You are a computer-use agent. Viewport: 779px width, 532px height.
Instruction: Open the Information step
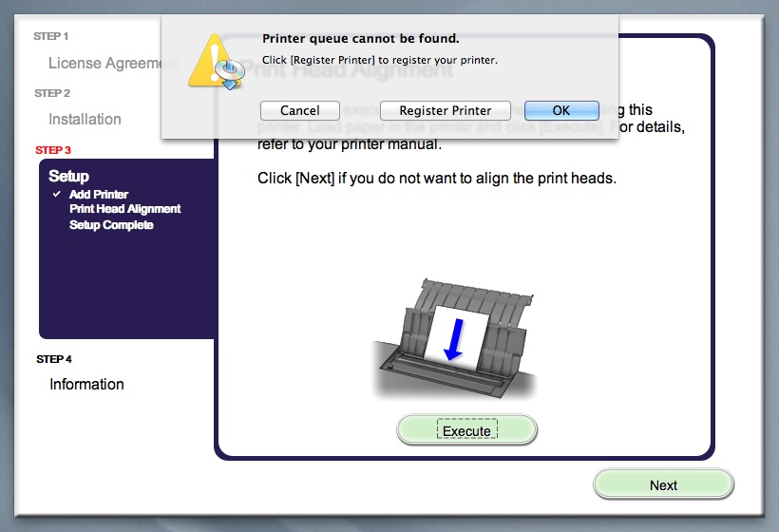(x=86, y=384)
